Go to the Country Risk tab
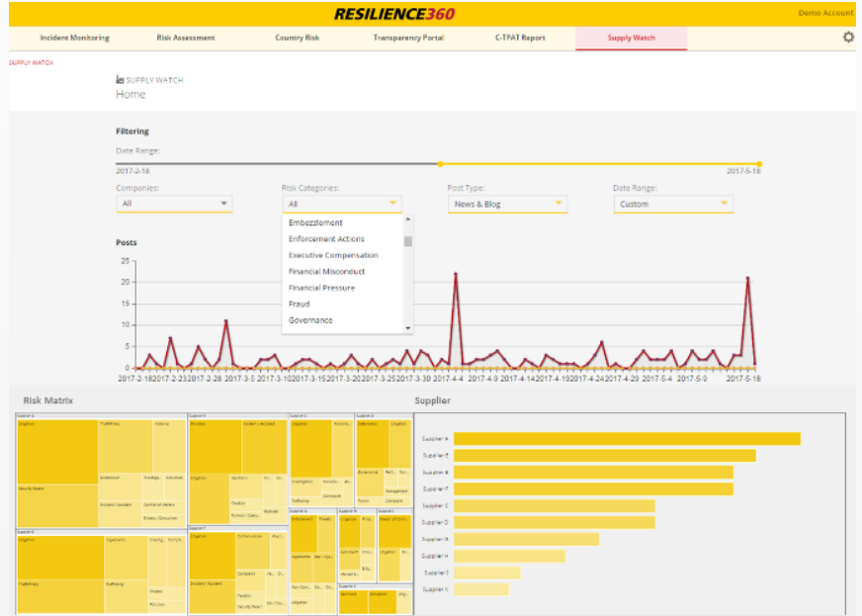Image resolution: width=862 pixels, height=616 pixels. point(298,38)
